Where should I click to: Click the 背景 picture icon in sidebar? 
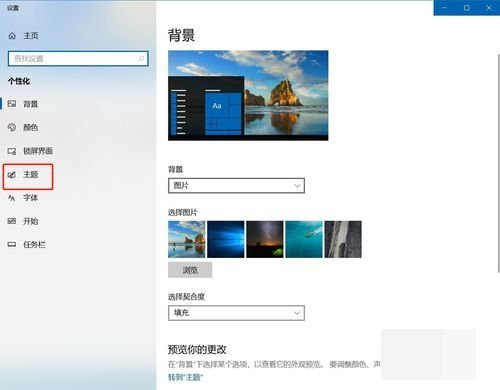point(12,104)
